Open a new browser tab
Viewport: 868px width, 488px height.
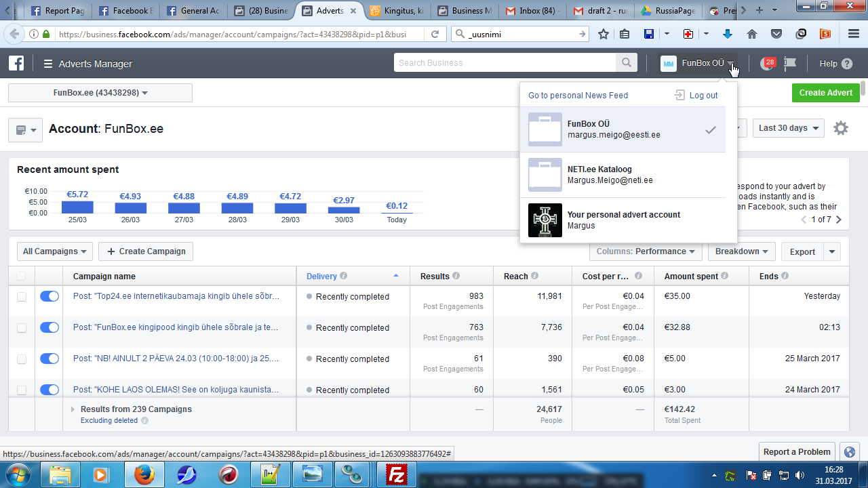coord(759,10)
